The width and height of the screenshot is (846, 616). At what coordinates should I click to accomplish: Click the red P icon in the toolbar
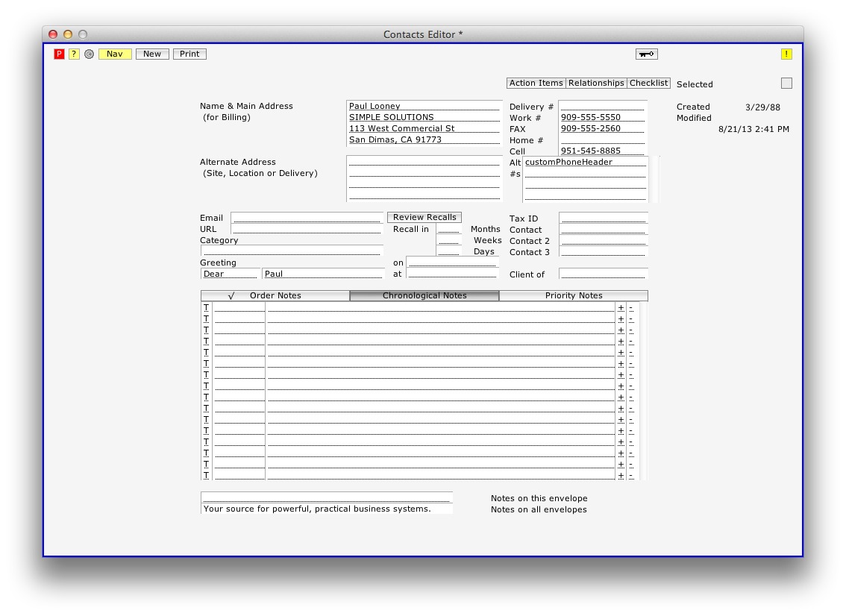click(x=60, y=54)
